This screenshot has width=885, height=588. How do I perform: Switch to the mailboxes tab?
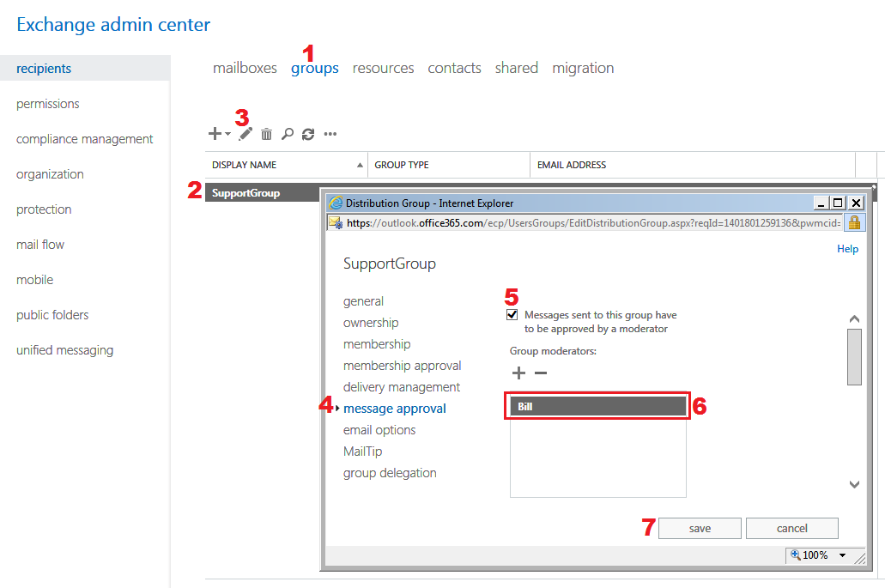[x=245, y=68]
